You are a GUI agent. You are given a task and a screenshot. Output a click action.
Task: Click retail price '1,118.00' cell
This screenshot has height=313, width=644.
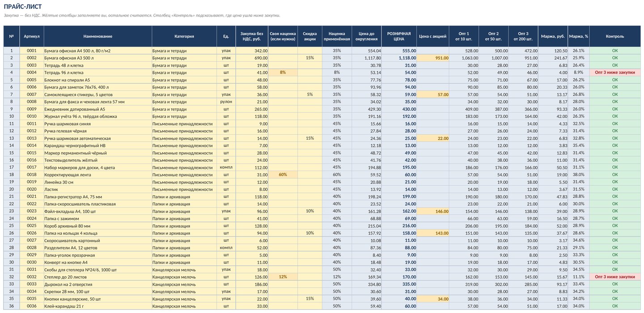[399, 58]
